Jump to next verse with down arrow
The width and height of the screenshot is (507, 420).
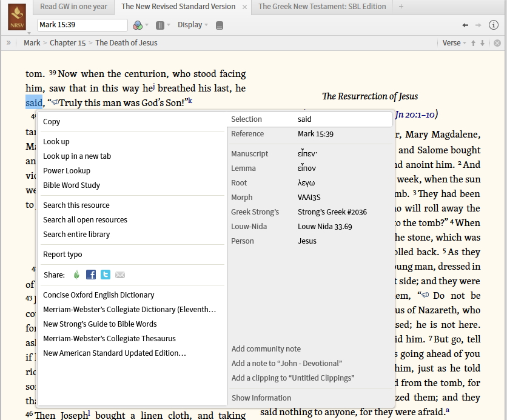[x=482, y=43]
